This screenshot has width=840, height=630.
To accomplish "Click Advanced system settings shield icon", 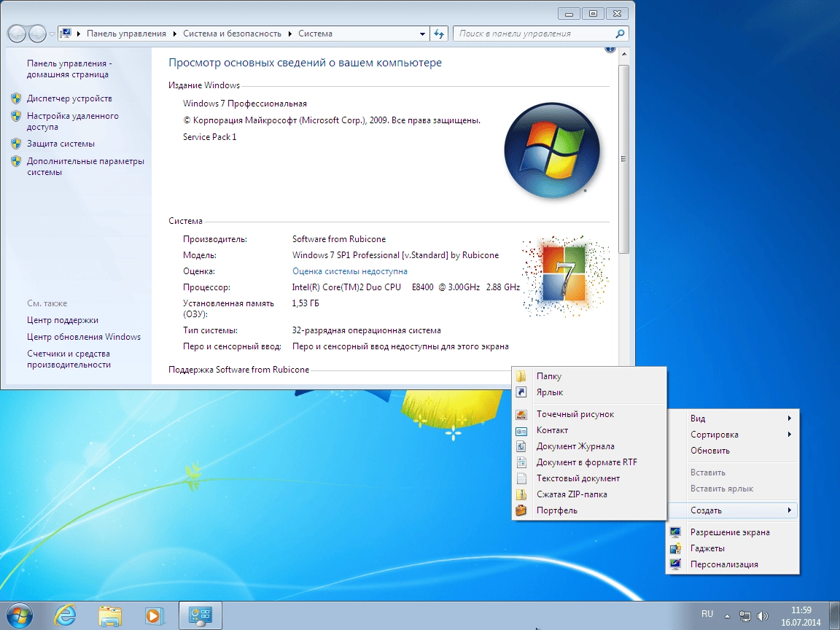I will point(16,161).
